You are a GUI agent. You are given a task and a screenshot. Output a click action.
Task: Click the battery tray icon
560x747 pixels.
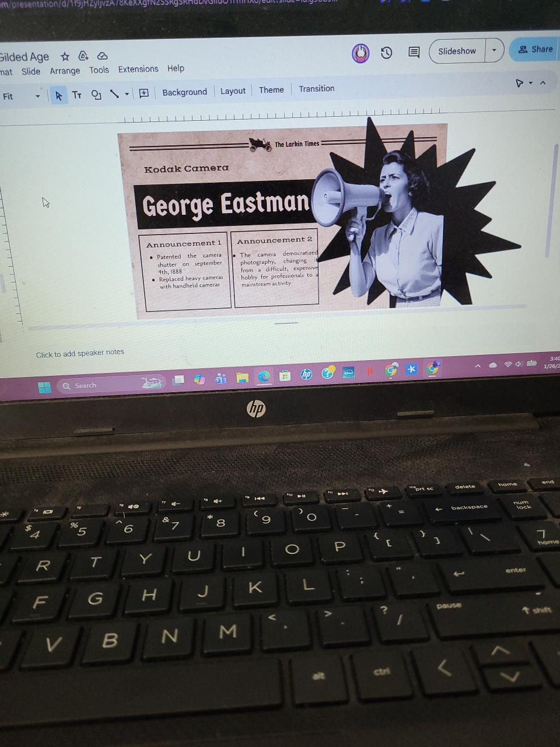(x=531, y=363)
